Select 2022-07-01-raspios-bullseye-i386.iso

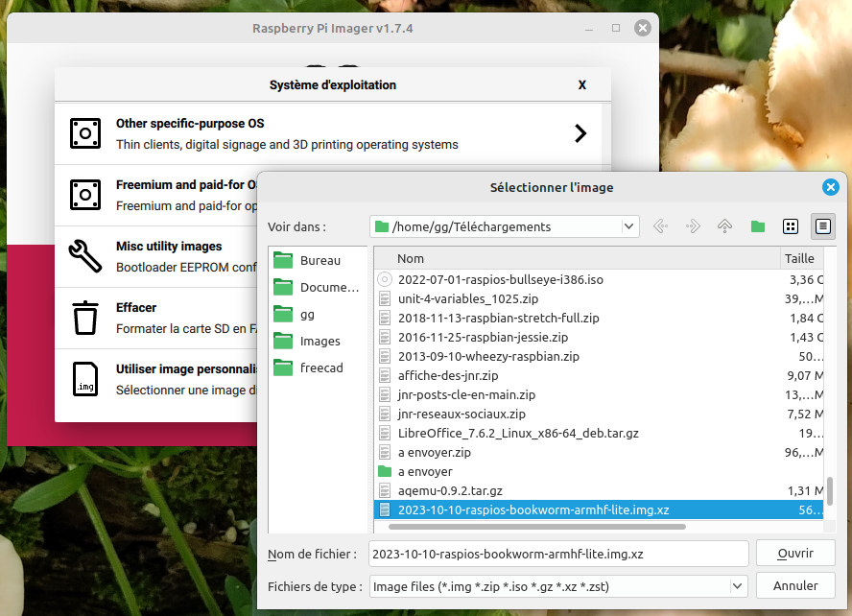501,280
